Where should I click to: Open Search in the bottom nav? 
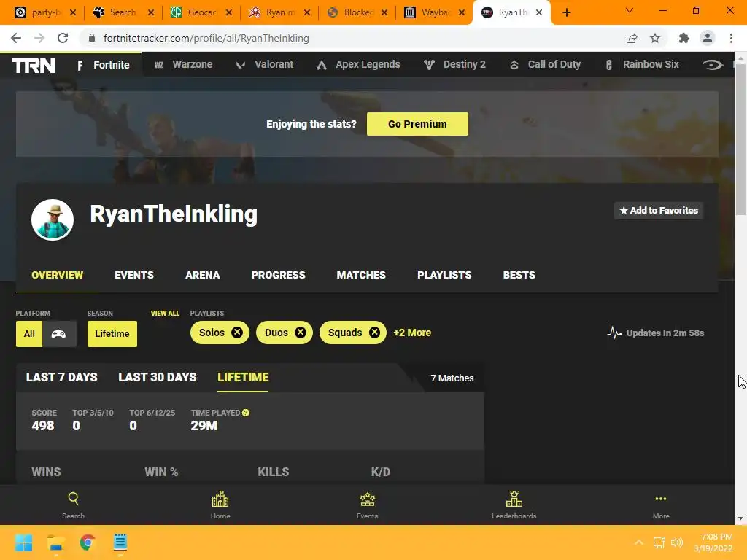click(x=74, y=505)
